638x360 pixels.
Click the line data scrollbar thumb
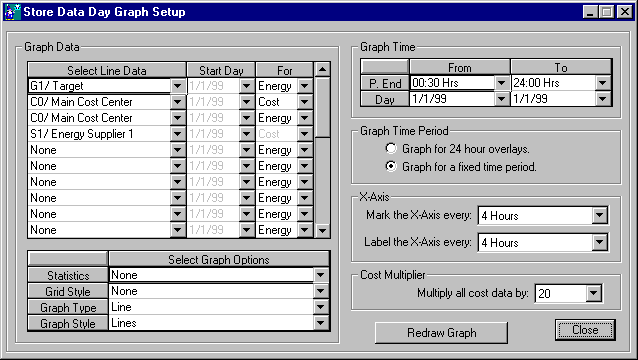323,107
